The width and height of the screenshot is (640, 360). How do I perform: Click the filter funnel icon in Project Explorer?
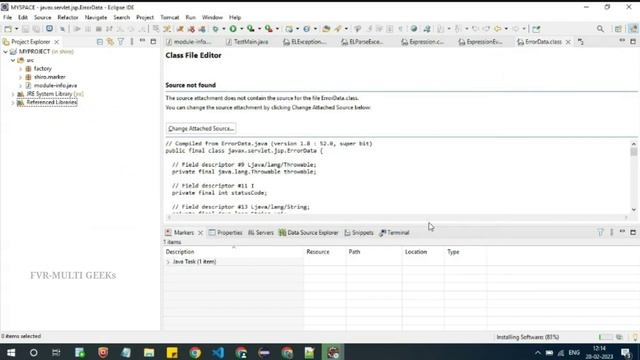point(121,42)
